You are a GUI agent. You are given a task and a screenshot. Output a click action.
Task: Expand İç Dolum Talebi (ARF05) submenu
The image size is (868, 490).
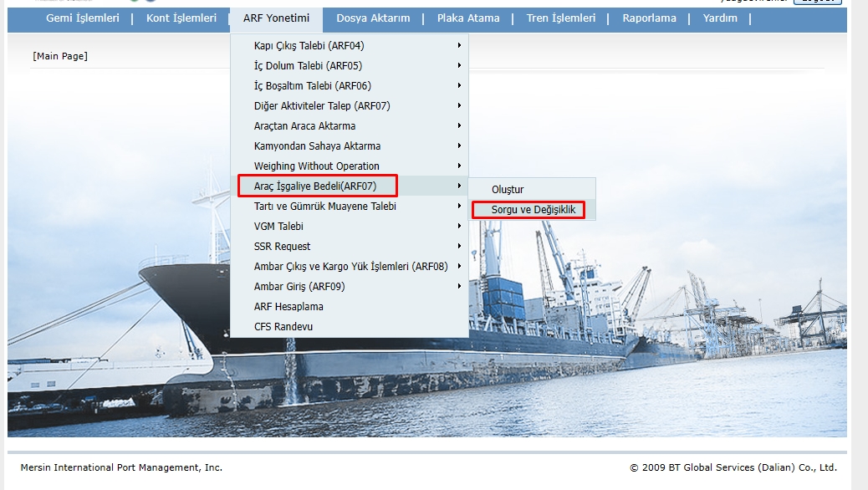(308, 66)
